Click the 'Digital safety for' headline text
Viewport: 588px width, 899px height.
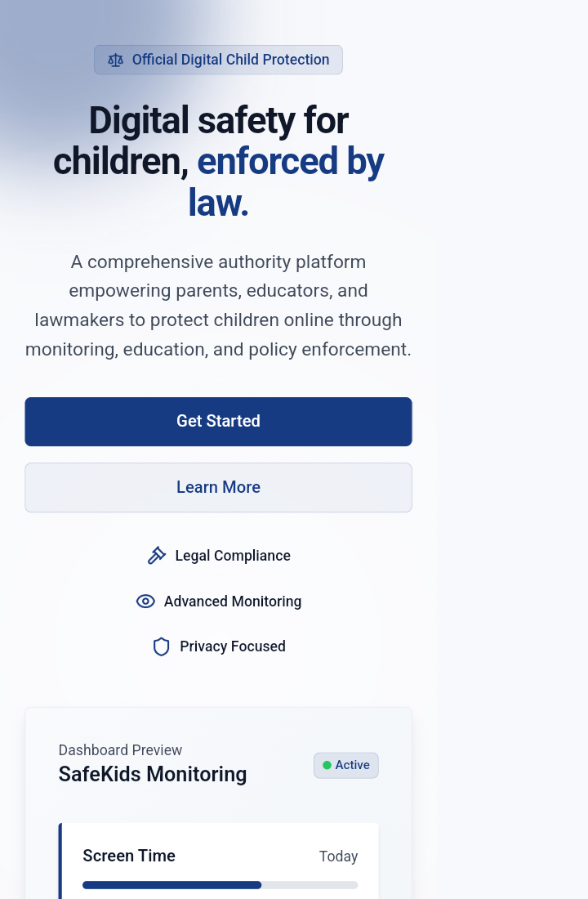point(218,120)
